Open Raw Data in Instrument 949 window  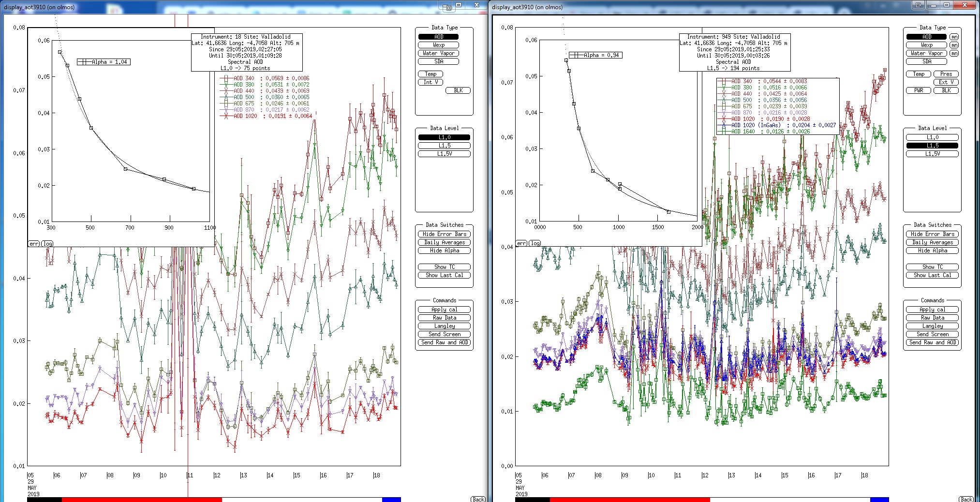[933, 318]
